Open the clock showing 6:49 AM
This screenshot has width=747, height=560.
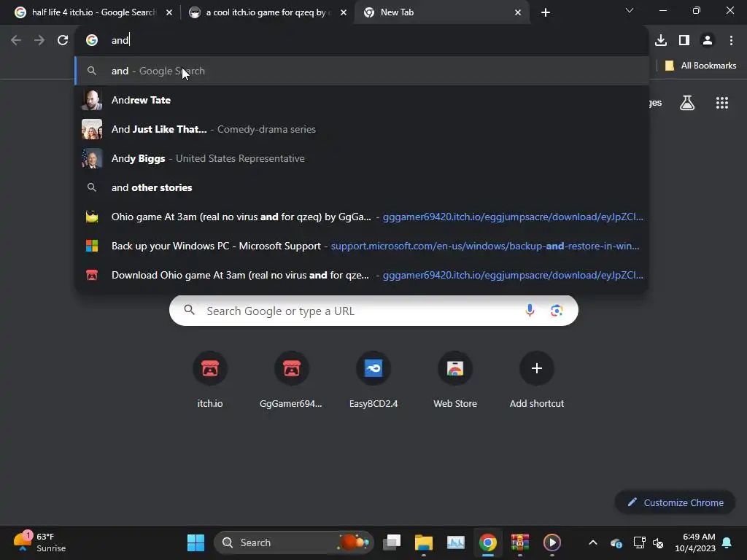click(x=695, y=542)
